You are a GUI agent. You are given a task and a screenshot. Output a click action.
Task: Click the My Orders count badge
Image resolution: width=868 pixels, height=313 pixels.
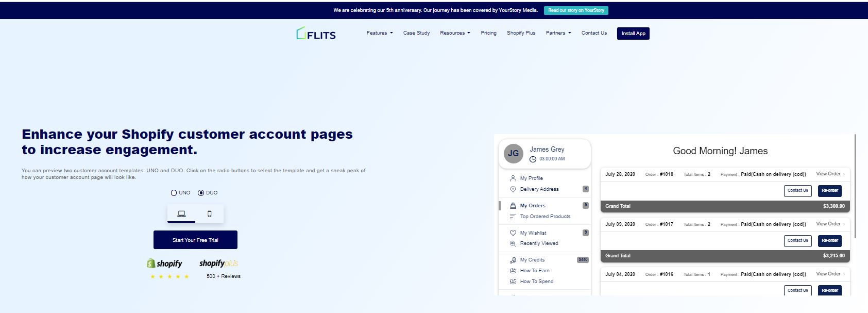585,205
